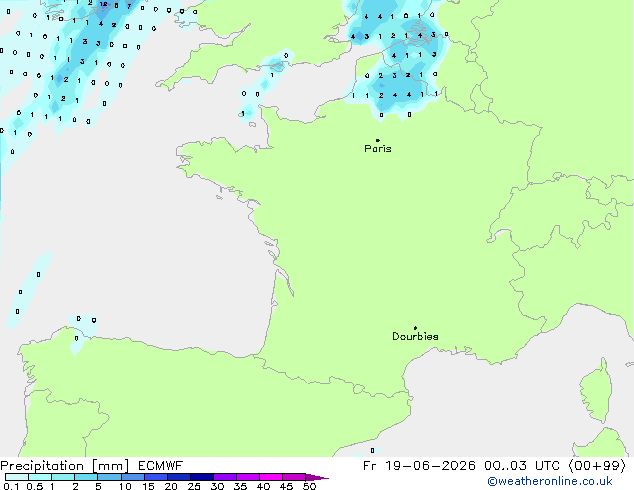Click the 20 to 25 mm legend swatch

point(178,477)
